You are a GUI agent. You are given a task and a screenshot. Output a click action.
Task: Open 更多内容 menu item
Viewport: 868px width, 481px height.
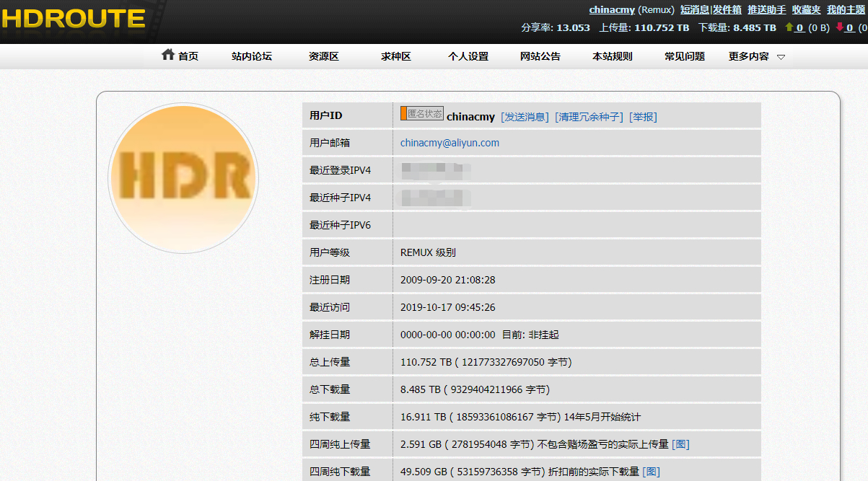coord(749,56)
